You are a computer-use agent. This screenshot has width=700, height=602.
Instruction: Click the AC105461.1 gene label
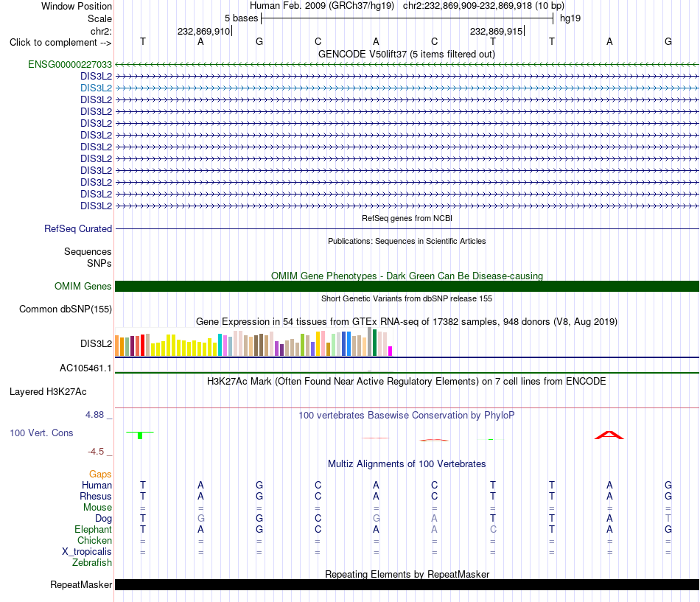(x=85, y=368)
